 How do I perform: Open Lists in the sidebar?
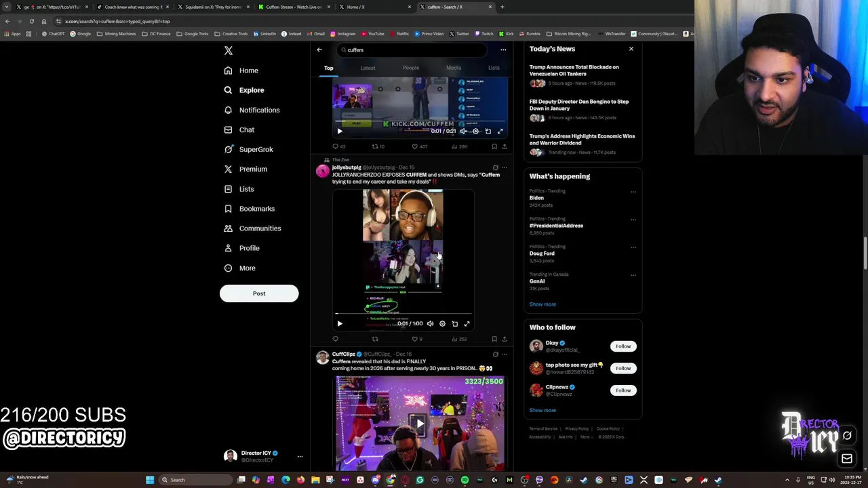(x=239, y=189)
